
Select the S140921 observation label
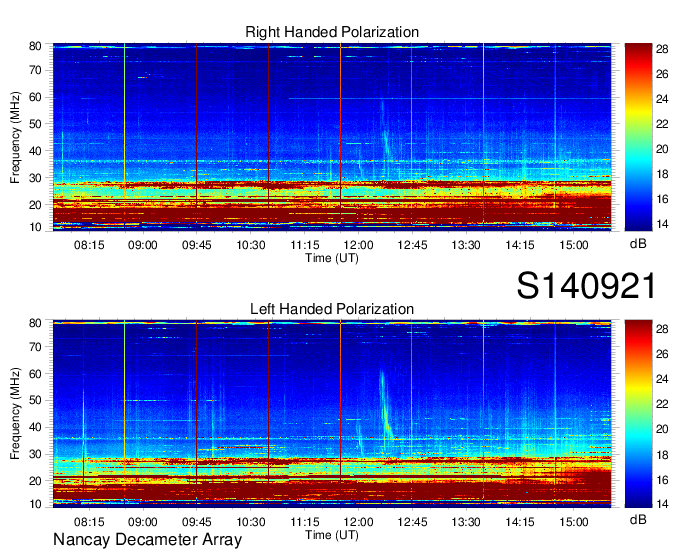[586, 286]
